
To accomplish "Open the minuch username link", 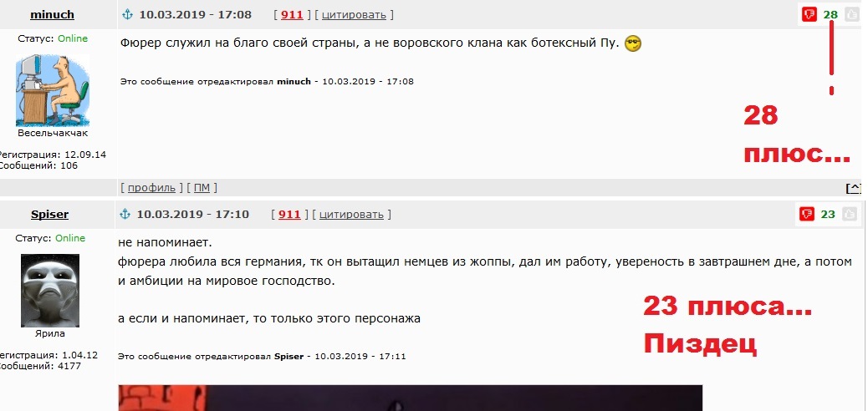I will [x=52, y=15].
